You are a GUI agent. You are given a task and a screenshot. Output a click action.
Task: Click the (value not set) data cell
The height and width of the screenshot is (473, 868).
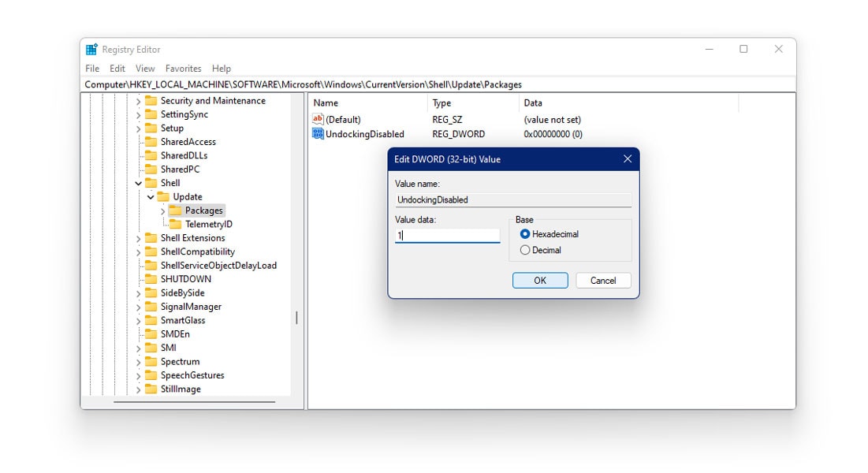553,120
